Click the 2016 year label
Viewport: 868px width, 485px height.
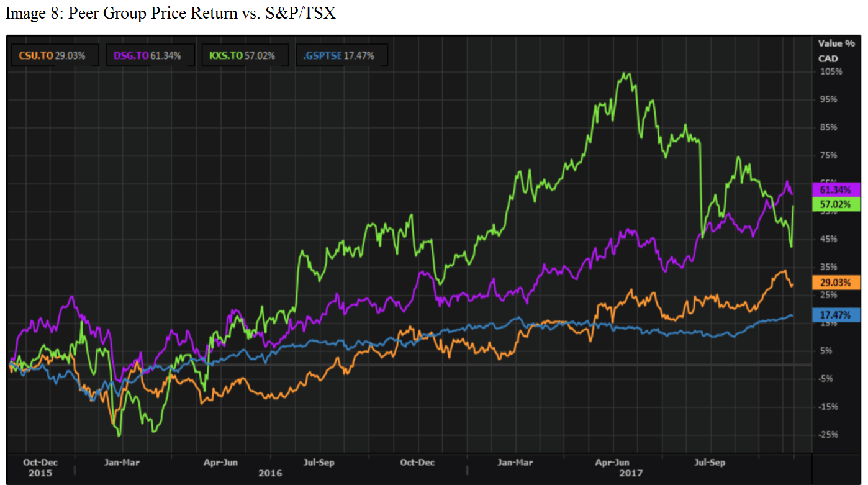tap(270, 473)
